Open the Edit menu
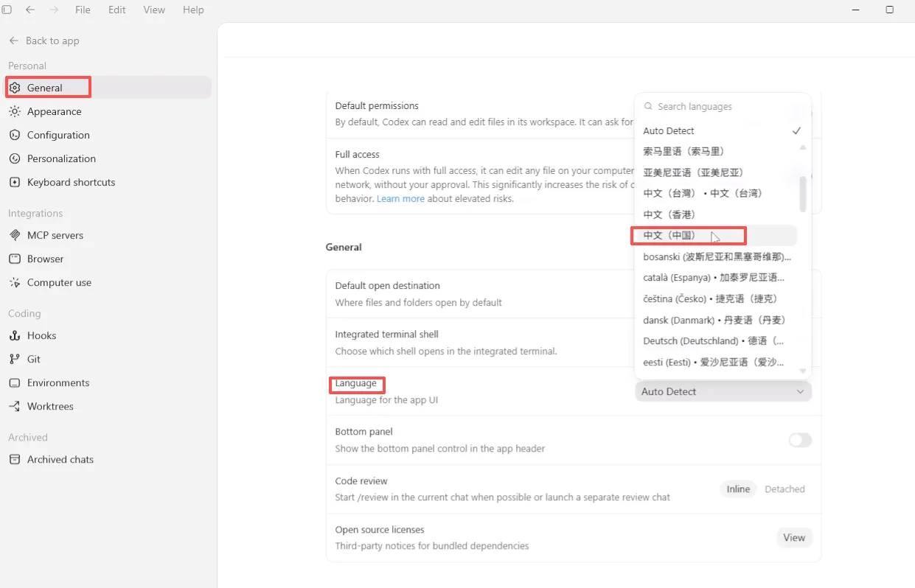The height and width of the screenshot is (588, 915). (117, 10)
